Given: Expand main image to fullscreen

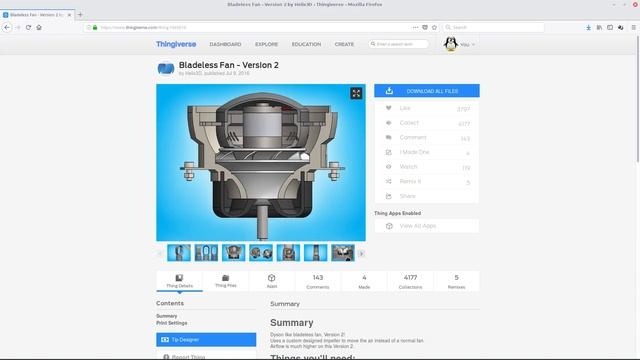Looking at the screenshot, I should (x=356, y=93).
